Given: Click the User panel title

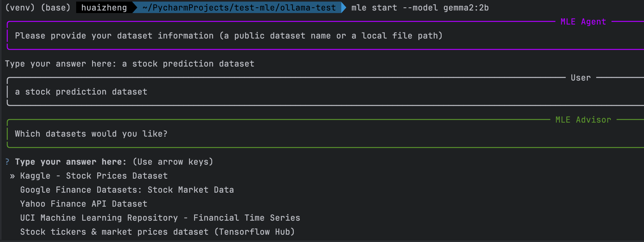Looking at the screenshot, I should point(581,78).
